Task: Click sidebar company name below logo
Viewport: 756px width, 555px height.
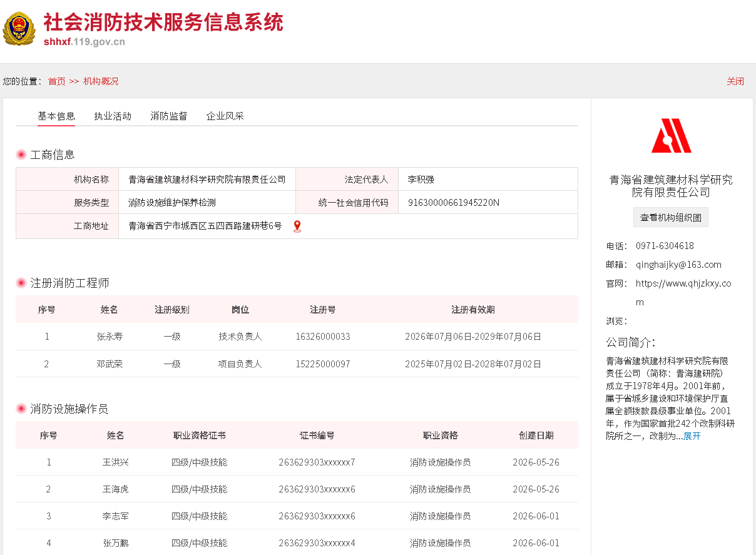Action: [671, 186]
